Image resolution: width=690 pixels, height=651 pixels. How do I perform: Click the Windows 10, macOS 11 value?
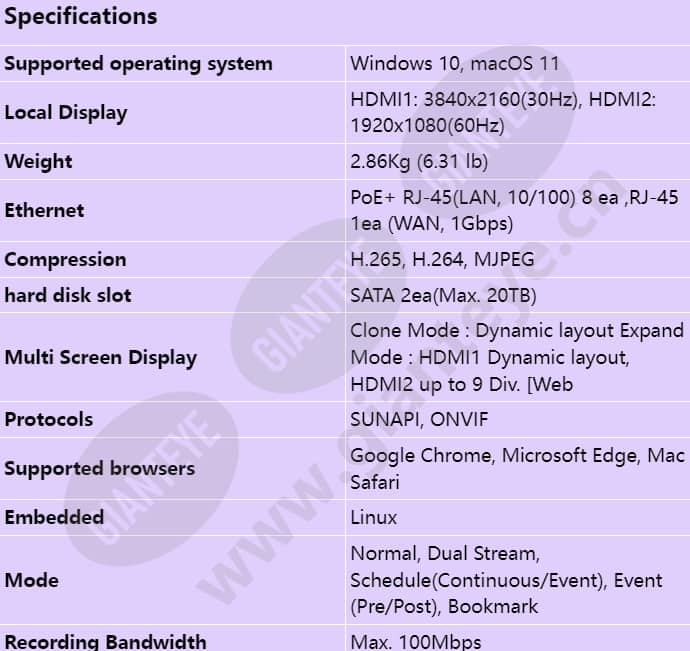pyautogui.click(x=454, y=63)
